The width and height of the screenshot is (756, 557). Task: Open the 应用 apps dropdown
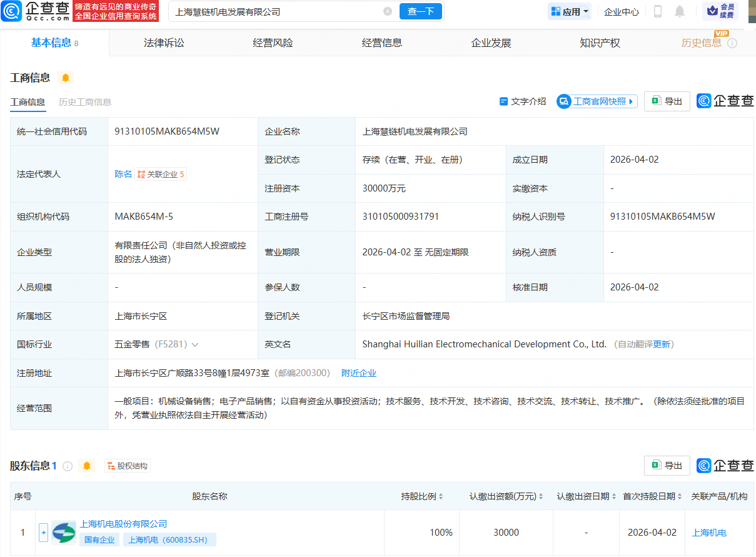pos(569,11)
